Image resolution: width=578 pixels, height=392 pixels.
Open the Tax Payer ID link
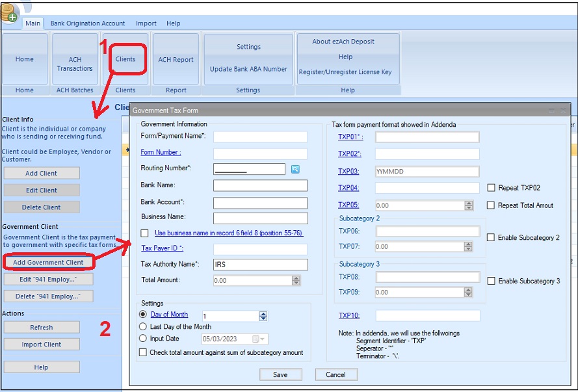pos(162,248)
